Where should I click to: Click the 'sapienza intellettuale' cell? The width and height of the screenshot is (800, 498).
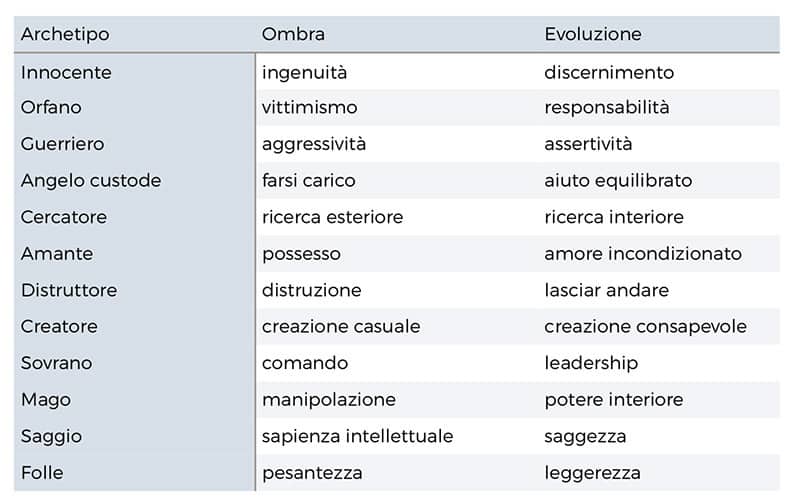tap(357, 436)
